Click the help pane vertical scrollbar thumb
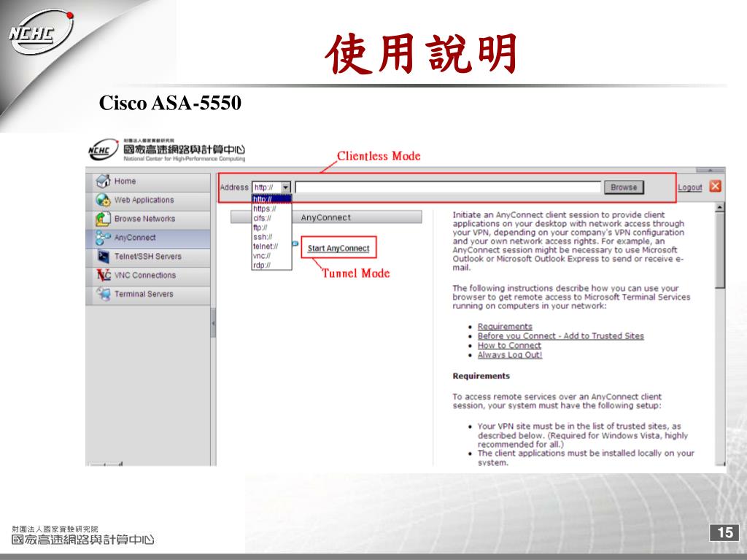Image resolution: width=747 pixels, height=560 pixels. [x=719, y=250]
